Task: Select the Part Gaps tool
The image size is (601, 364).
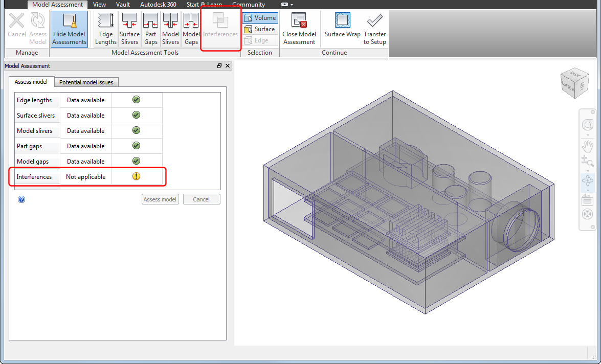Action: point(150,29)
